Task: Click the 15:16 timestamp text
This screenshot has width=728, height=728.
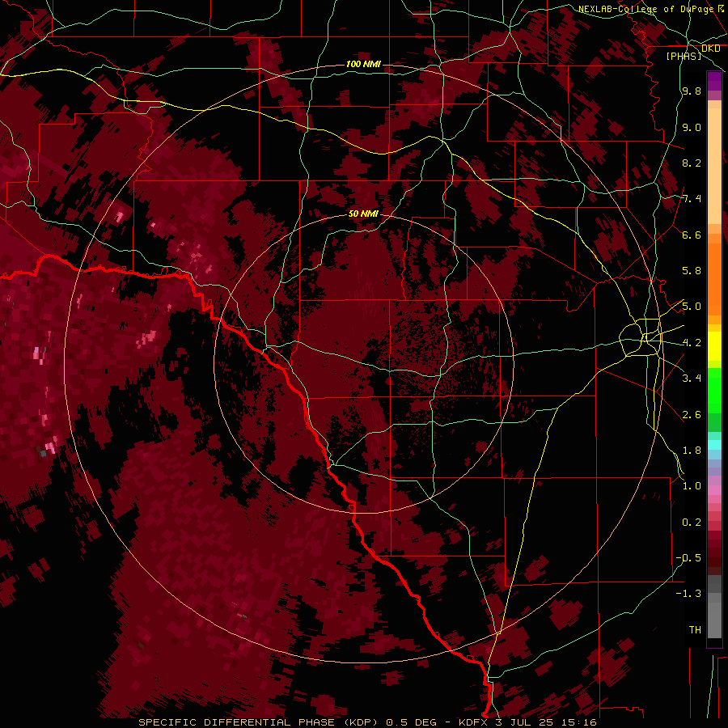Action: 580,722
